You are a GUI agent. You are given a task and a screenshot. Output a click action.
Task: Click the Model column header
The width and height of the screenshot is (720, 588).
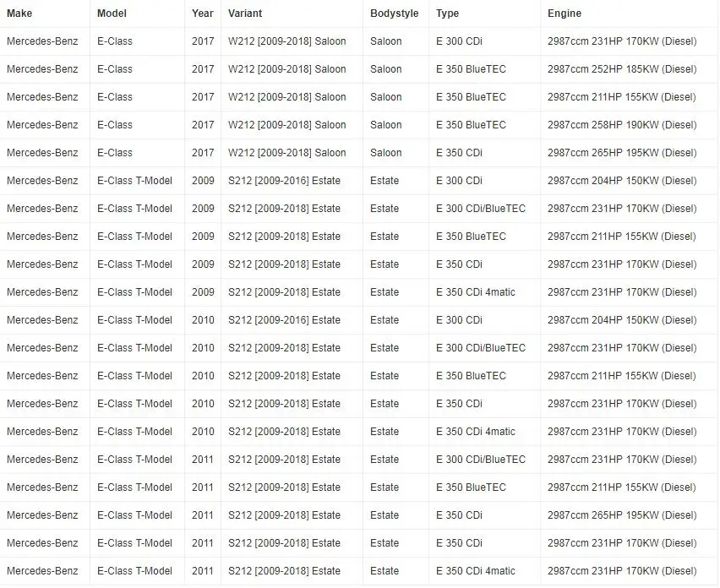[x=112, y=14]
